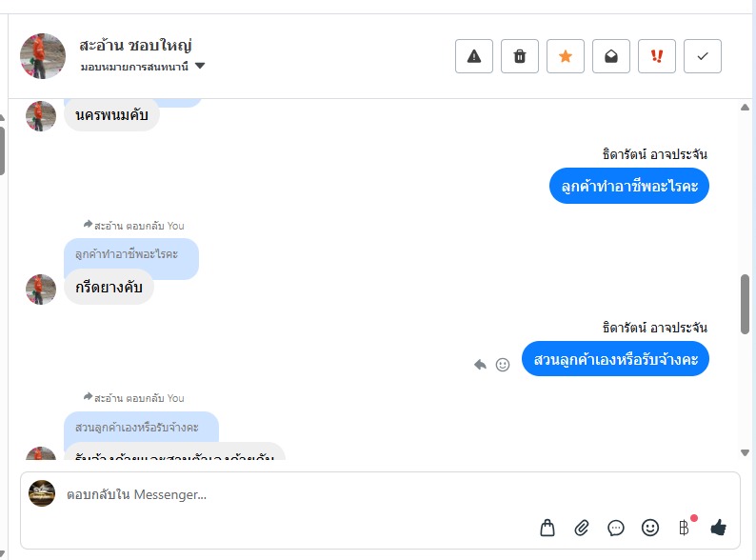Image resolution: width=756 pixels, height=560 pixels.
Task: Click the conversation scrollbar up arrow
Action: tap(745, 108)
